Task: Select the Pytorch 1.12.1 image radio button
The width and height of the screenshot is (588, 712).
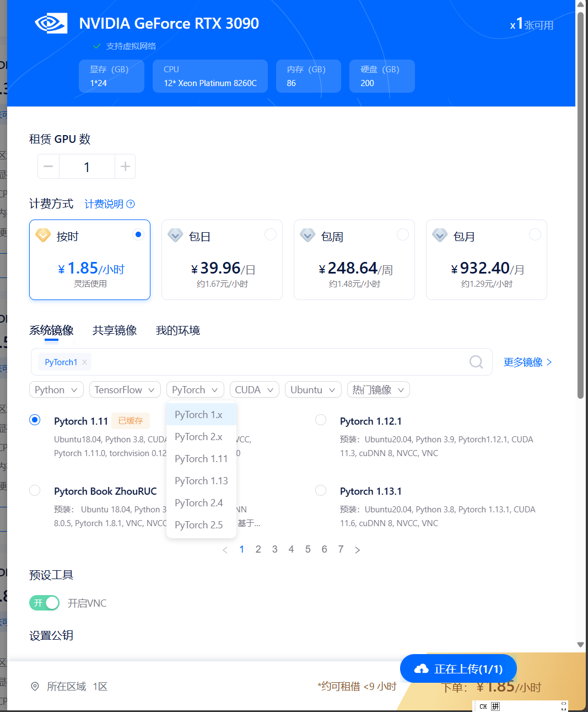Action: 321,420
